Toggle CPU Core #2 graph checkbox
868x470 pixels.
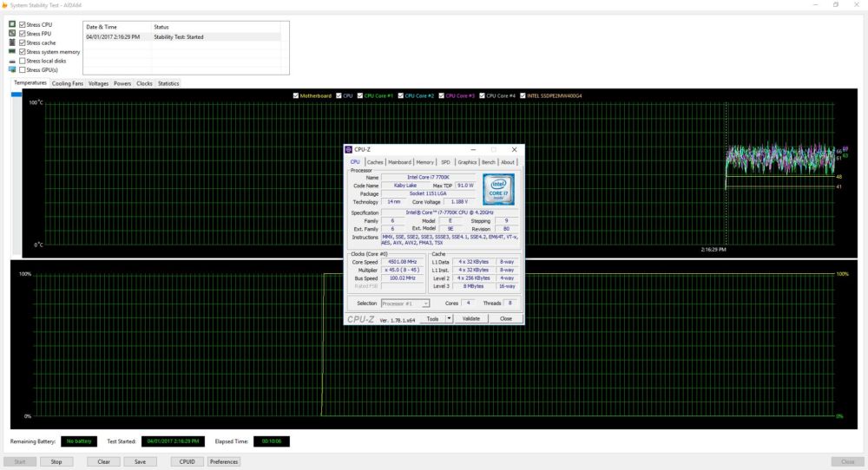[x=401, y=95]
